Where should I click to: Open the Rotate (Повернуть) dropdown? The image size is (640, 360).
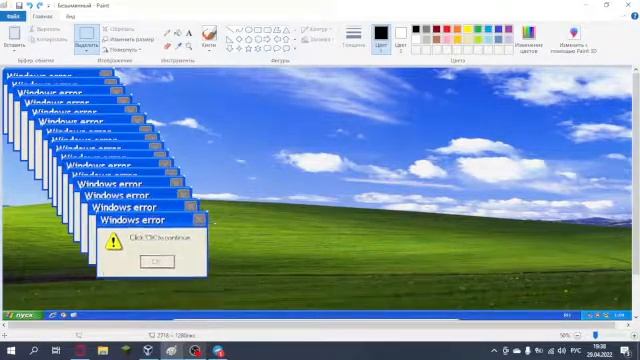(x=122, y=50)
